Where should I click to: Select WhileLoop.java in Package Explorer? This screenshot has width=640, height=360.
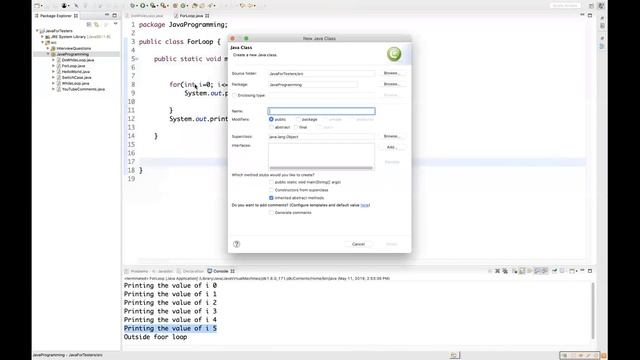[76, 83]
